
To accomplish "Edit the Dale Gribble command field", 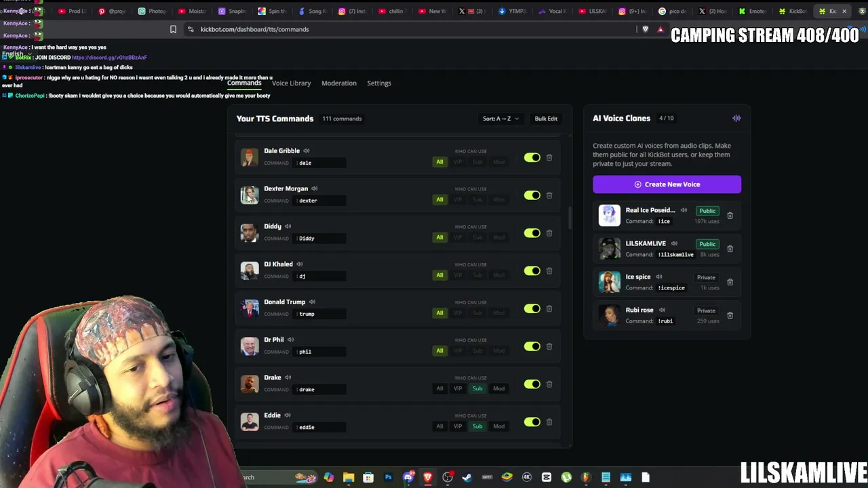I will coord(321,163).
